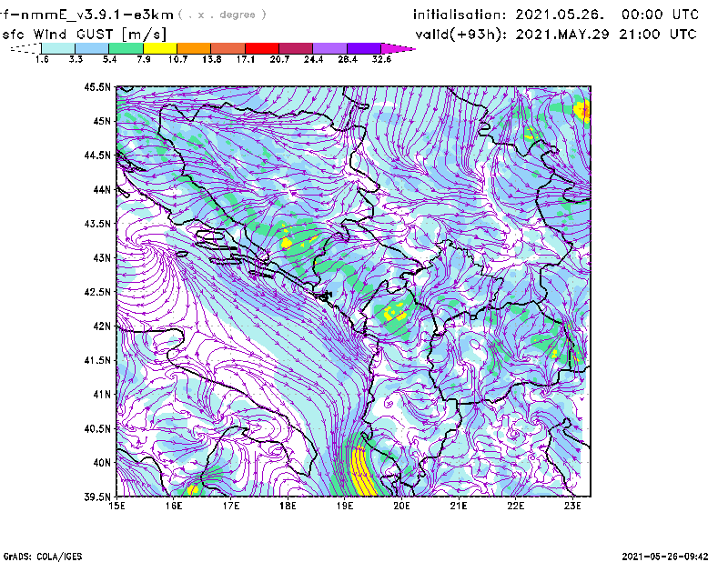Click the "43.5N" latitude label

97,223
